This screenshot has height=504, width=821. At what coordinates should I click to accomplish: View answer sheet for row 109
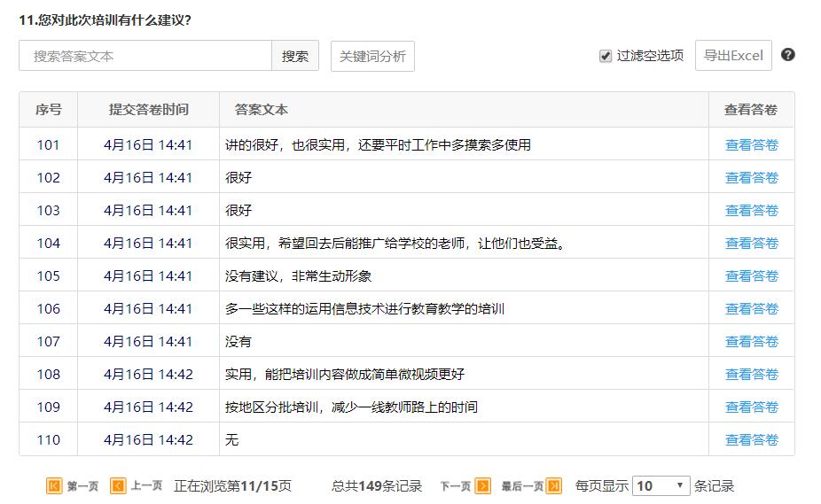[751, 407]
